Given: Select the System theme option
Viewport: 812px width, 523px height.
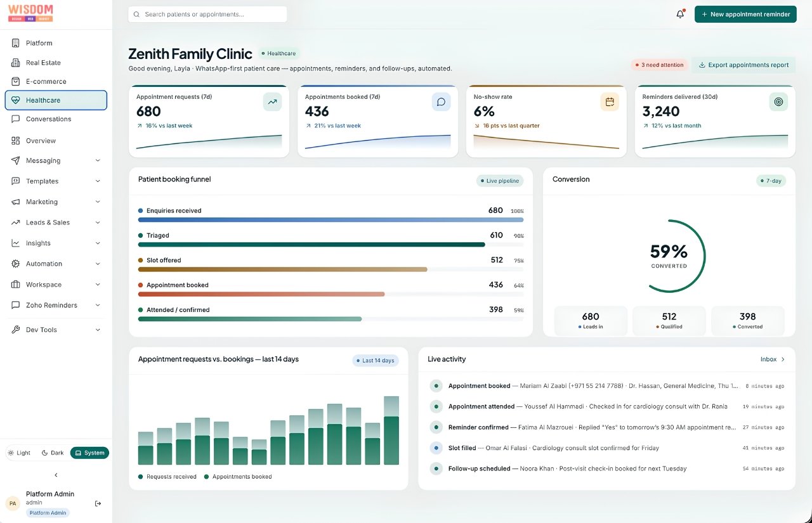Looking at the screenshot, I should (89, 453).
